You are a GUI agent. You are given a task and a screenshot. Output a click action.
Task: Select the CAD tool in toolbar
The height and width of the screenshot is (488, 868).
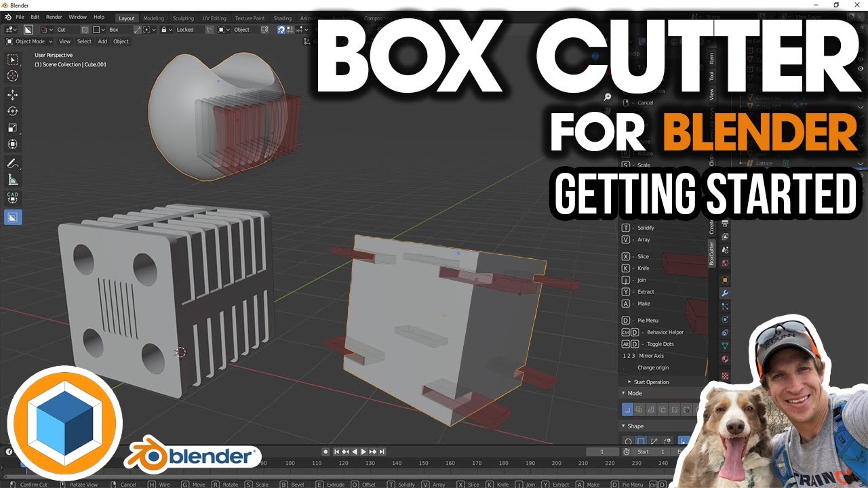pos(13,198)
